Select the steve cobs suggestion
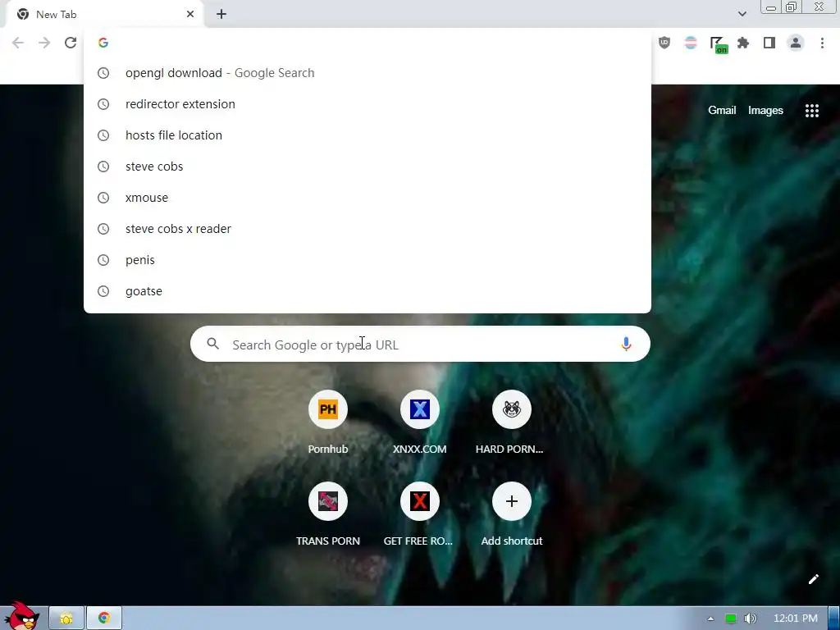Image resolution: width=840 pixels, height=630 pixels. coord(367,166)
